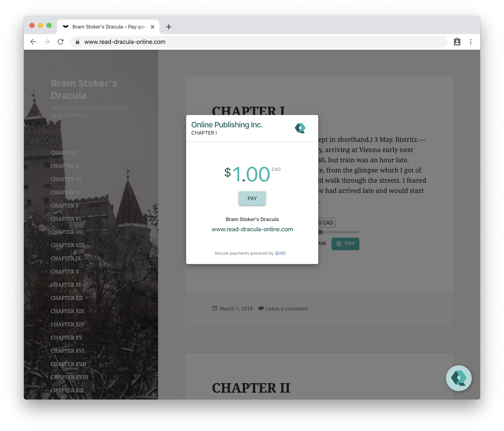Click www.read-dracula-online.com hyperlink in modal
The height and width of the screenshot is (431, 504).
pyautogui.click(x=252, y=229)
